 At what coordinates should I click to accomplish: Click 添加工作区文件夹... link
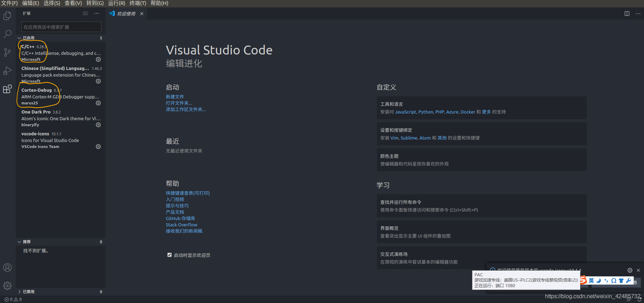[x=186, y=109]
